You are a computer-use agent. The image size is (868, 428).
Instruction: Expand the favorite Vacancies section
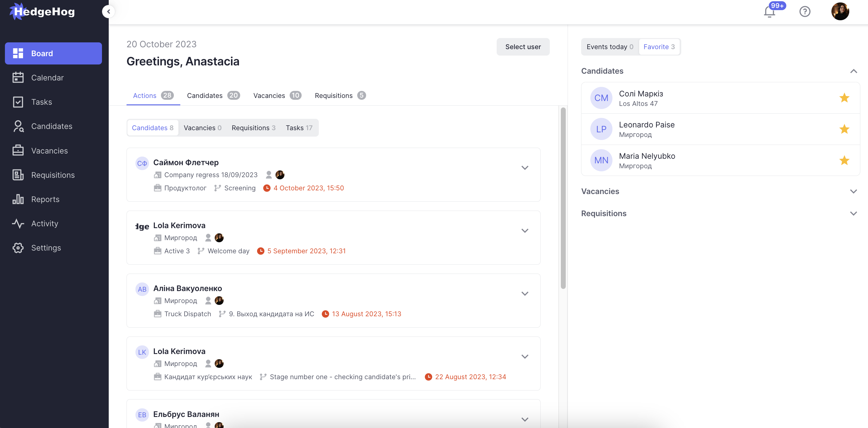click(x=853, y=191)
